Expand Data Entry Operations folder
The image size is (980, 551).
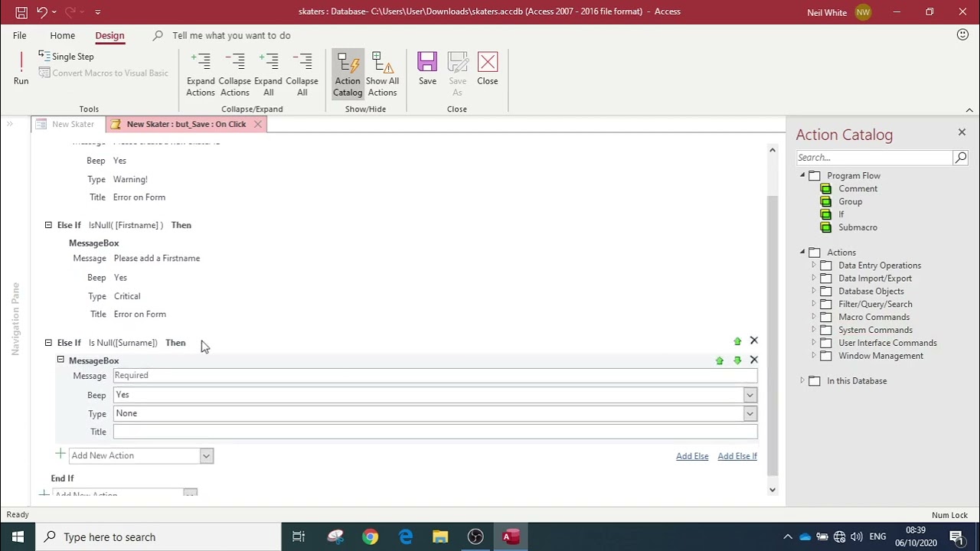point(814,266)
